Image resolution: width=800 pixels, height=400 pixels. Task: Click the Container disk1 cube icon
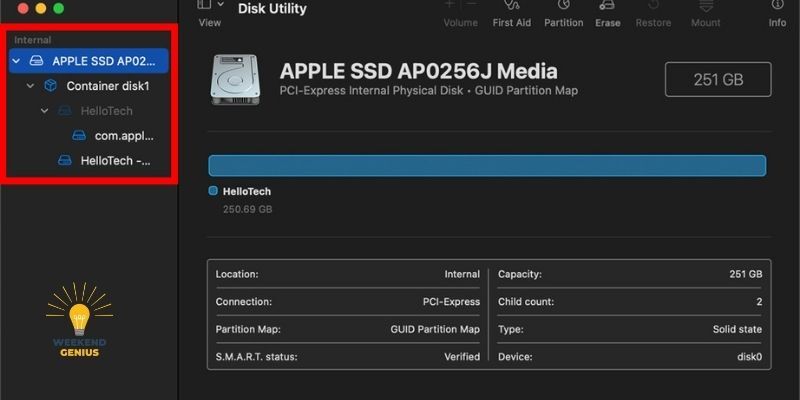point(51,86)
